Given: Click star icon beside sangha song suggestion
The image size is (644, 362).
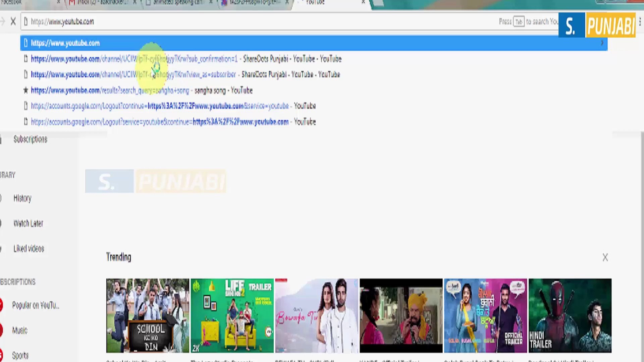Looking at the screenshot, I should (x=25, y=90).
